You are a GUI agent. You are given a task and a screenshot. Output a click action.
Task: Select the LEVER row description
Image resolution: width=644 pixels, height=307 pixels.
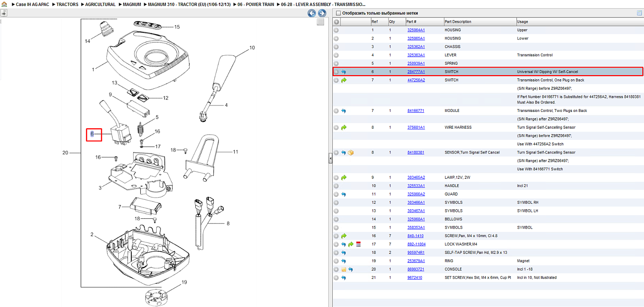(450, 55)
